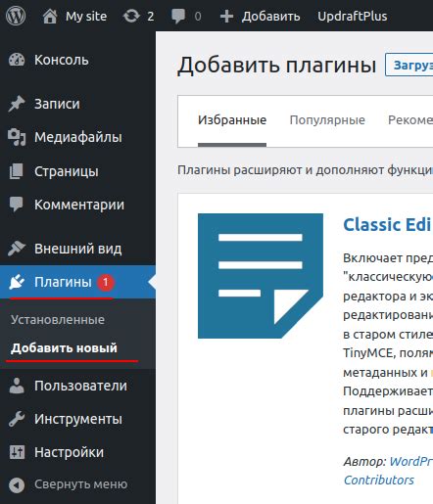Open the My site link
433x504 pixels.
point(86,16)
